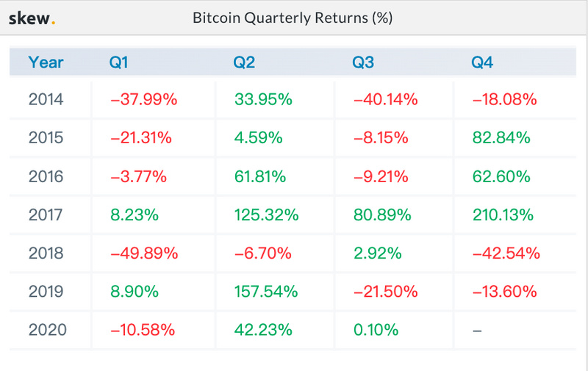The image size is (588, 371).
Task: Click the 2017 year cell
Action: click(x=46, y=215)
